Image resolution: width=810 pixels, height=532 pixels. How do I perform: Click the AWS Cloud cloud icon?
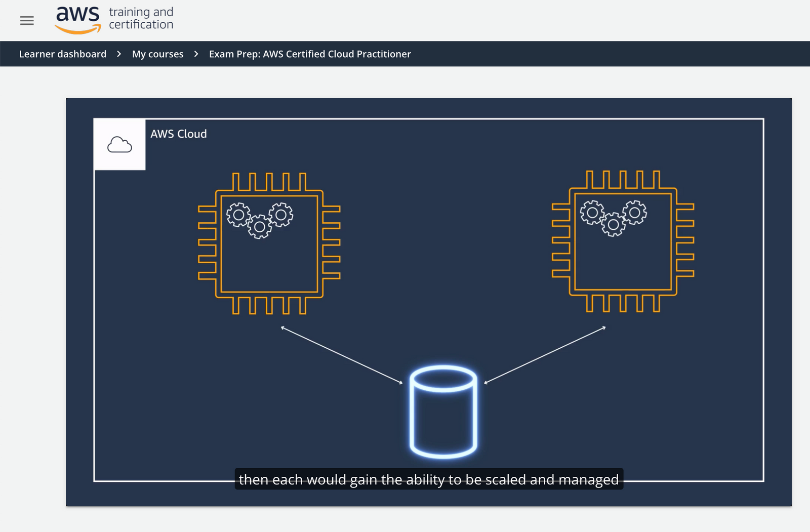[x=120, y=145]
